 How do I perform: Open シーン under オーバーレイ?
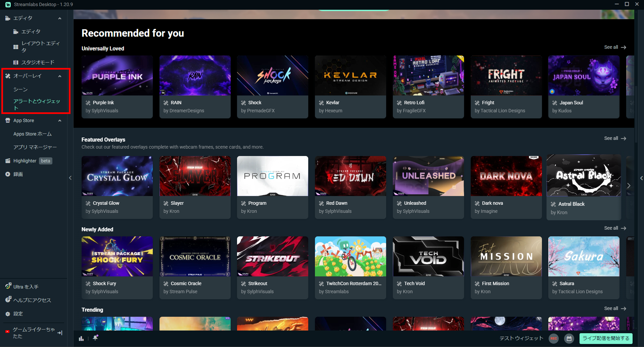20,89
